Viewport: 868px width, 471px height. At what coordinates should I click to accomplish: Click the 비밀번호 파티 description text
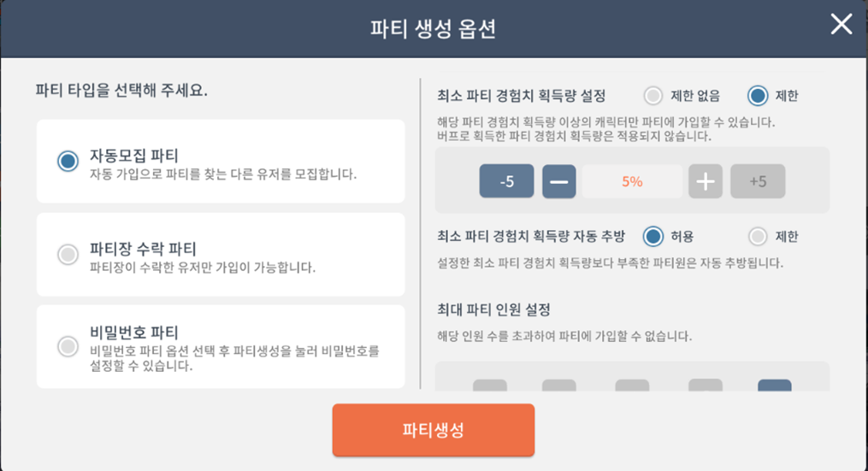tap(234, 358)
